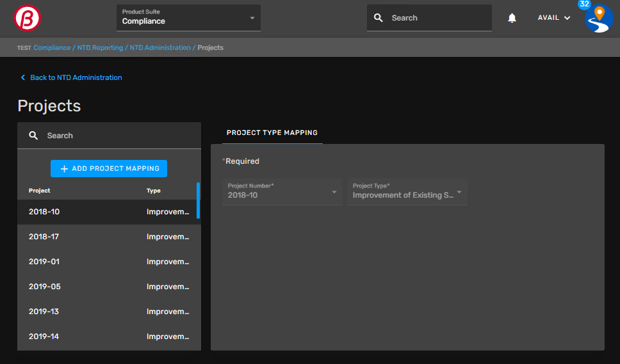
Task: Click the Add Project Mapping button
Action: pyautogui.click(x=109, y=169)
